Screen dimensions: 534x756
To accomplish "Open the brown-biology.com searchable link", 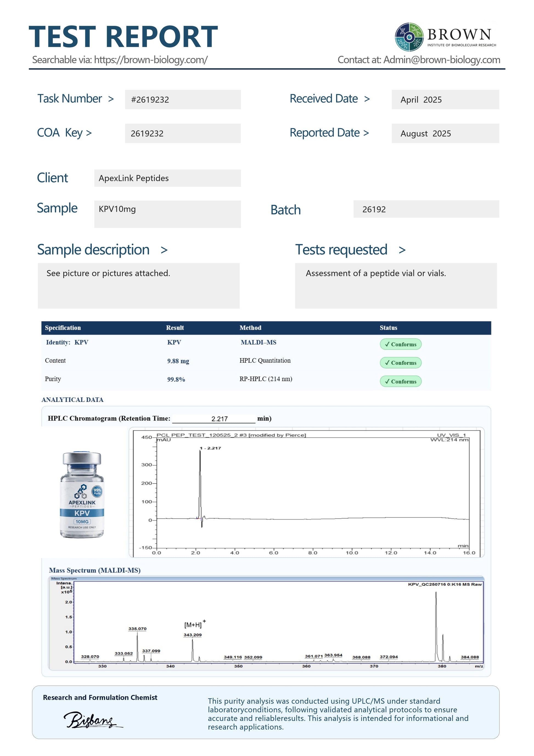I will (x=151, y=60).
